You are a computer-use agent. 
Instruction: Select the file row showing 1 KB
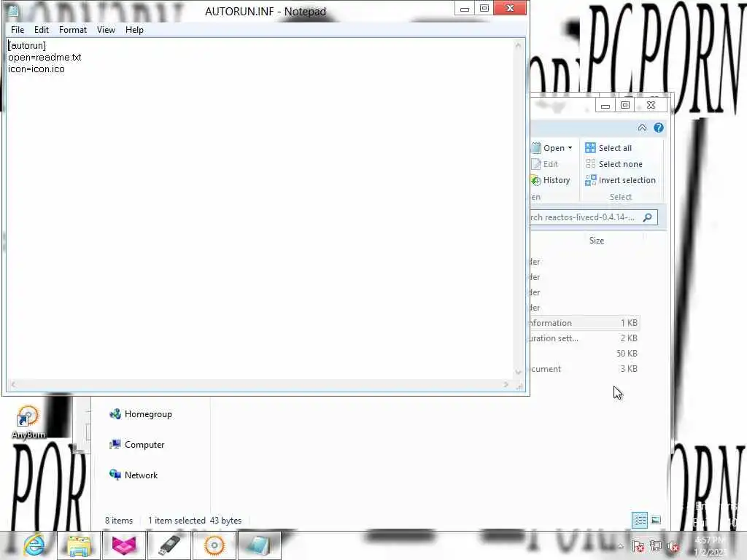[x=584, y=323]
